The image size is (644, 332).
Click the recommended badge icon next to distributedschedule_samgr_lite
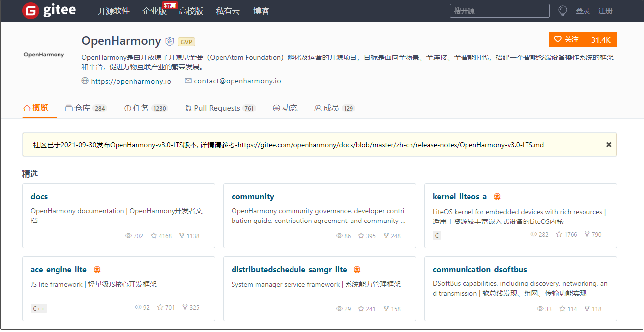(357, 270)
